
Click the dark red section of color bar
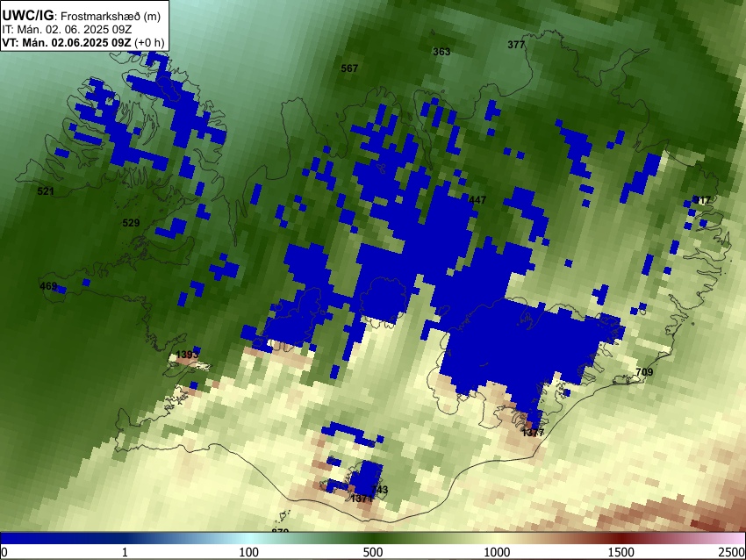point(621,538)
